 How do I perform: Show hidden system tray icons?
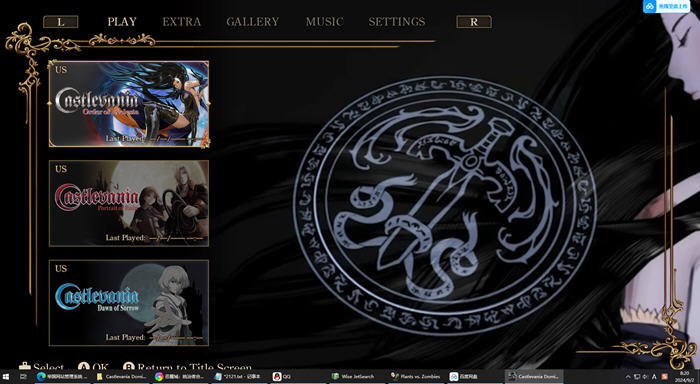[x=628, y=377]
